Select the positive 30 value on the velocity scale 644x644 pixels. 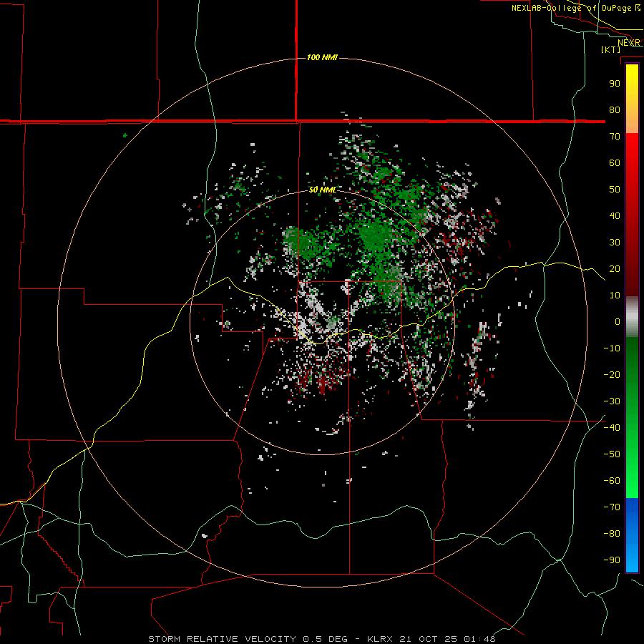(x=615, y=243)
